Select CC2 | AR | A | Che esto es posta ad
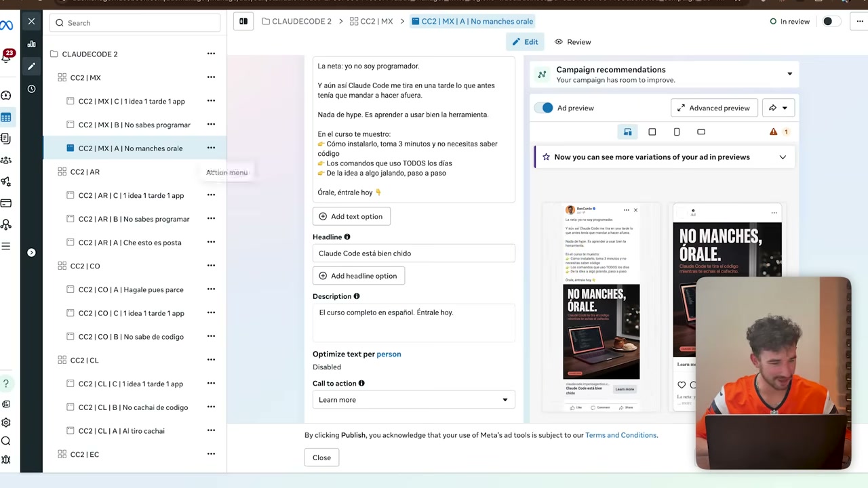The image size is (868, 488). (x=130, y=243)
